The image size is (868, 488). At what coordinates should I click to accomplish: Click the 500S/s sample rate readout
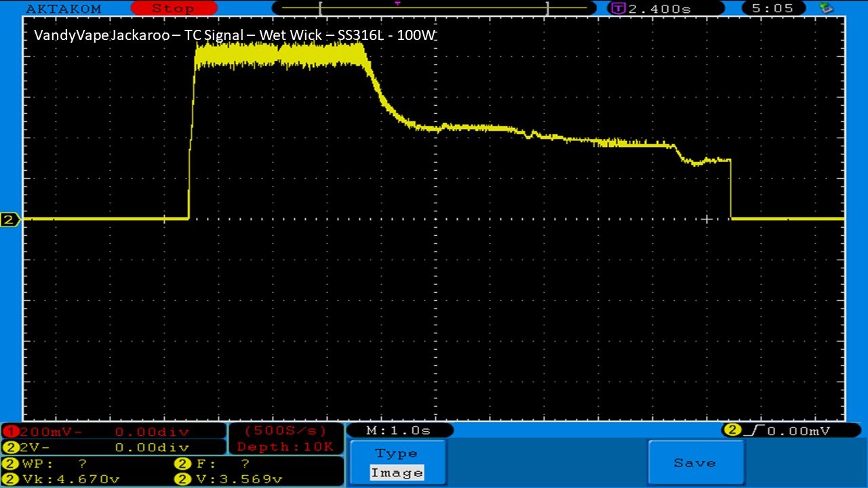[x=286, y=430]
